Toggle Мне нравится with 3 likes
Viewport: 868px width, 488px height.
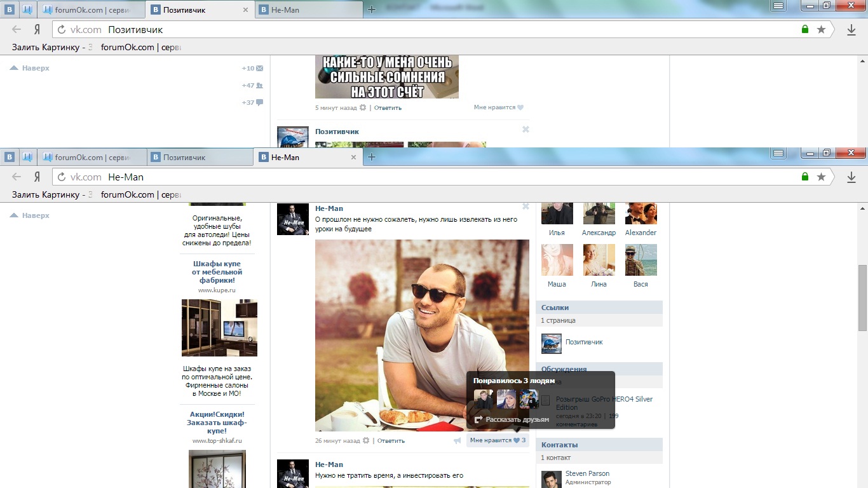(x=498, y=440)
